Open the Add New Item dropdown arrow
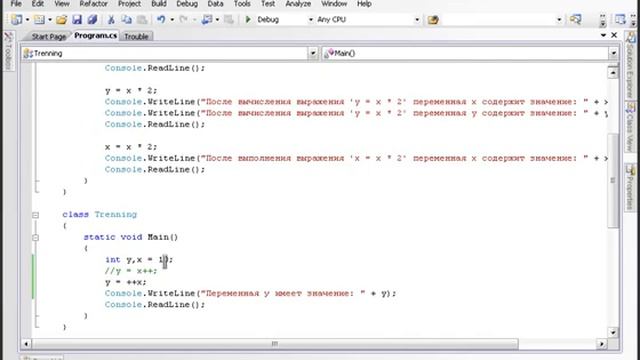 (x=50, y=19)
